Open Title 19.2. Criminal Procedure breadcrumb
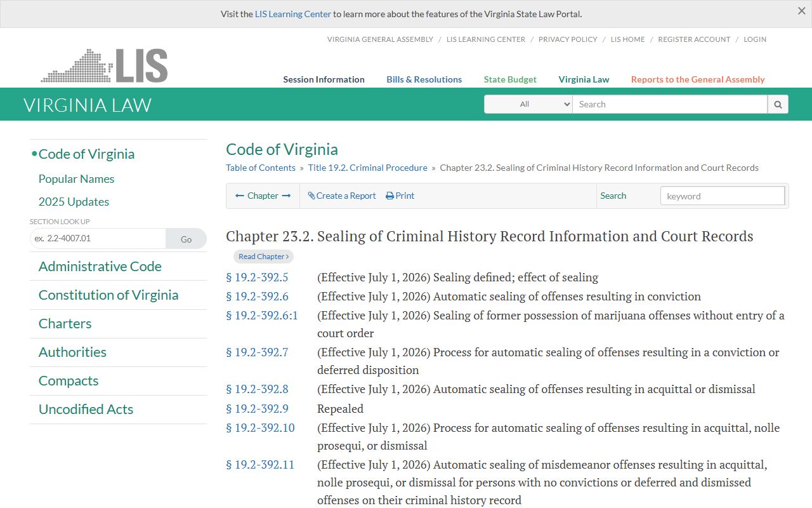 coord(368,168)
